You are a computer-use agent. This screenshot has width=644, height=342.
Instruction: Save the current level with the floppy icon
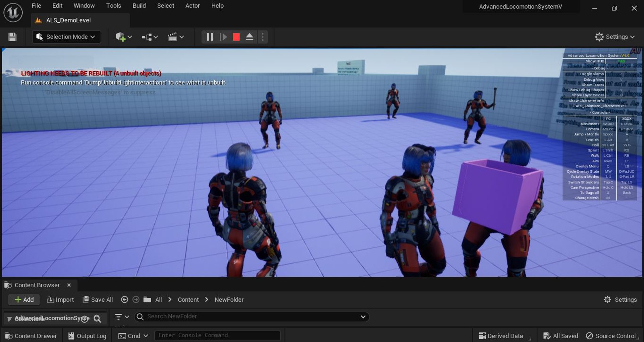[x=12, y=37]
